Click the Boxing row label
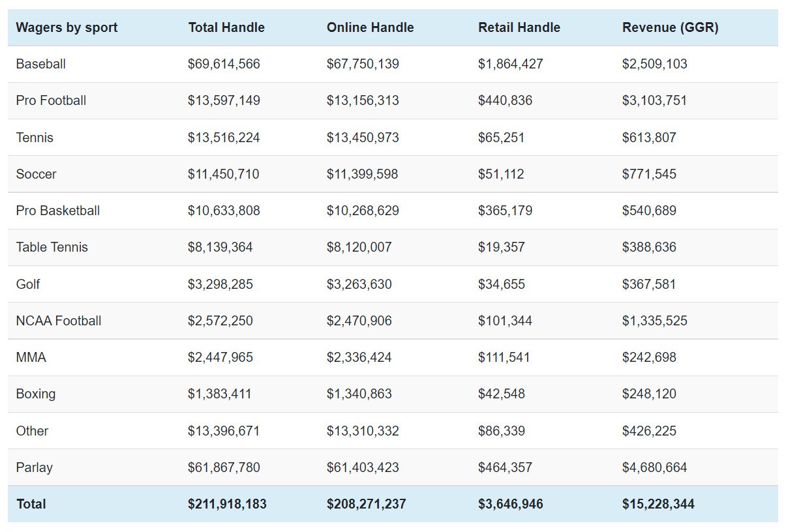The width and height of the screenshot is (786, 532). point(36,394)
